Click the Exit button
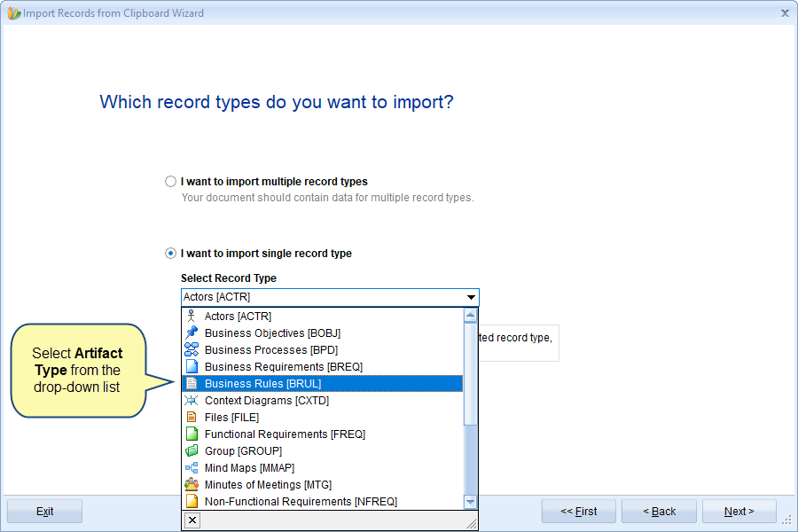Screen dimensions: 798x532 click(x=45, y=511)
